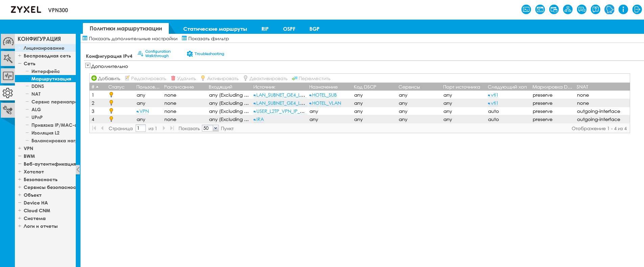Select ALG in the navigation tree
644x267 pixels.
pos(36,110)
